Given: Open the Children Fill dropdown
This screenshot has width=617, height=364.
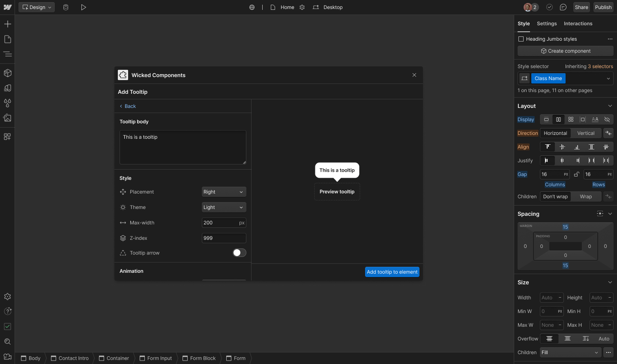Looking at the screenshot, I should pyautogui.click(x=570, y=352).
